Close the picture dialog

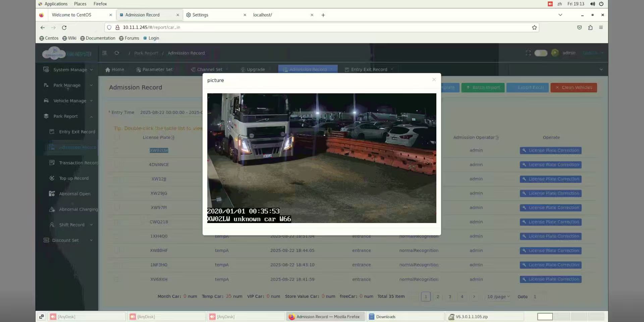(x=434, y=79)
